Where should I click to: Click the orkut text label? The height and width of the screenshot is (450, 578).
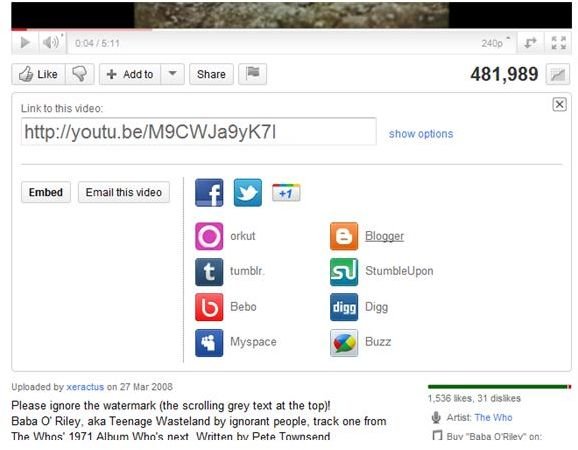tap(243, 236)
